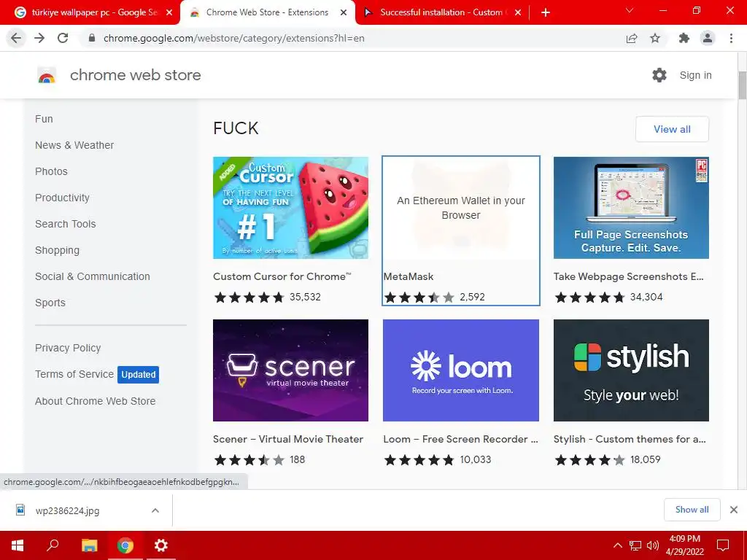Go back to the previous page
Screen dimensions: 747x560
point(16,38)
